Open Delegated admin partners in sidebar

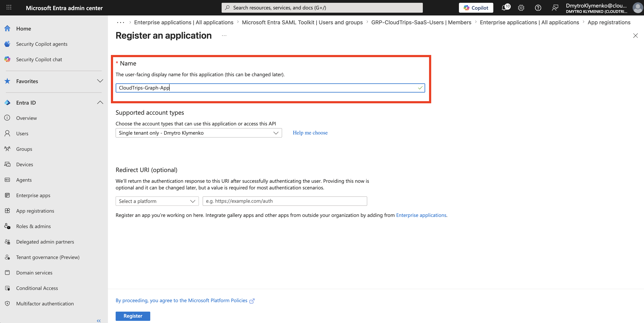[45, 242]
